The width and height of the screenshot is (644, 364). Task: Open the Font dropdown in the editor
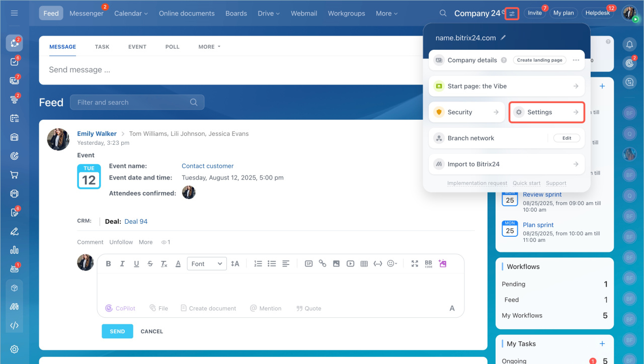(206, 263)
